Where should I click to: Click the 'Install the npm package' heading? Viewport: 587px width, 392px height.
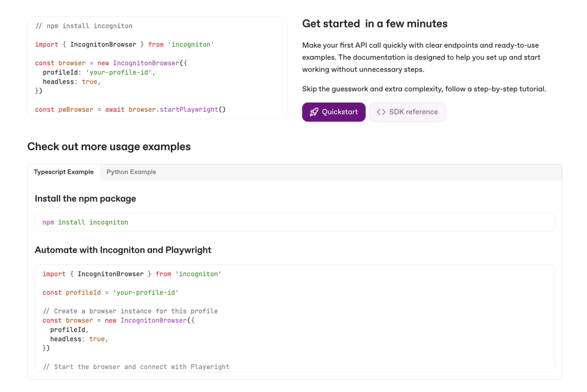click(85, 198)
